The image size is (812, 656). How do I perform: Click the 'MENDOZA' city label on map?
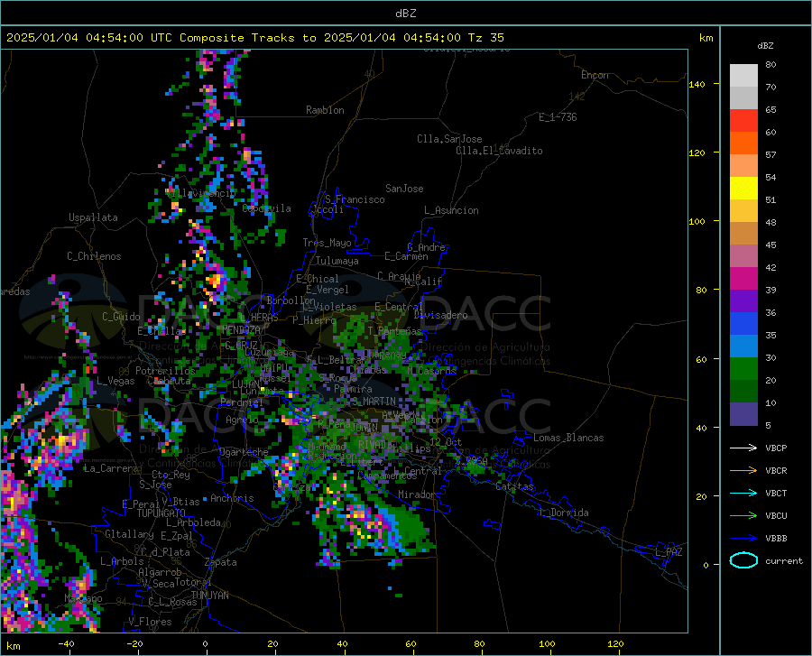pyautogui.click(x=241, y=329)
